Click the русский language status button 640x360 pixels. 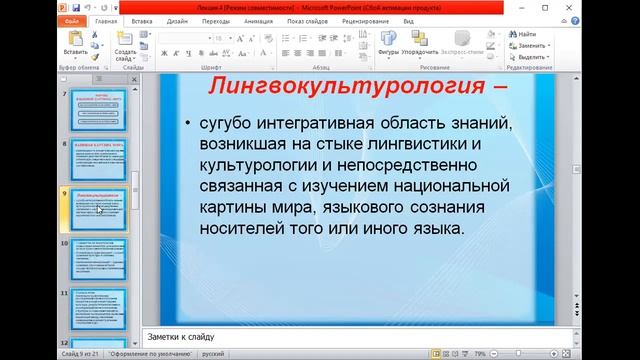coord(213,354)
